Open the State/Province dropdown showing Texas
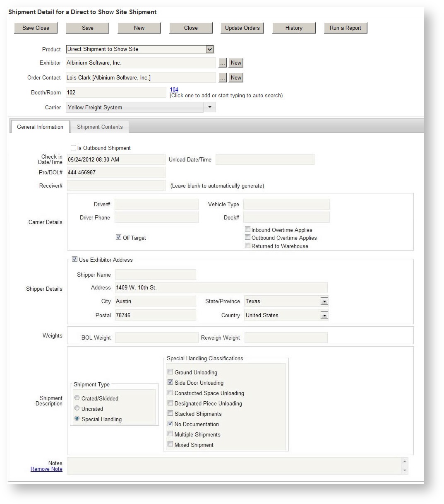444x504 pixels. 324,301
